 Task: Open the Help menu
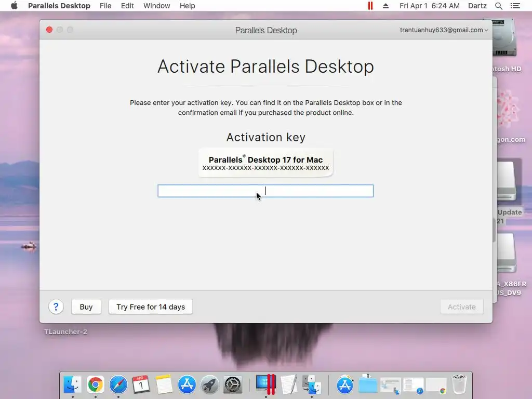click(x=187, y=6)
